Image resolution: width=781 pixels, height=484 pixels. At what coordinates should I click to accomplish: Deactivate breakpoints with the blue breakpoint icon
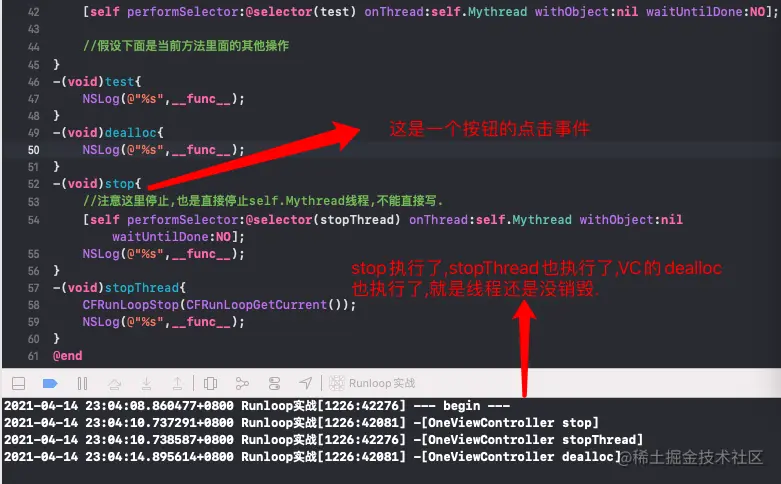coord(50,383)
